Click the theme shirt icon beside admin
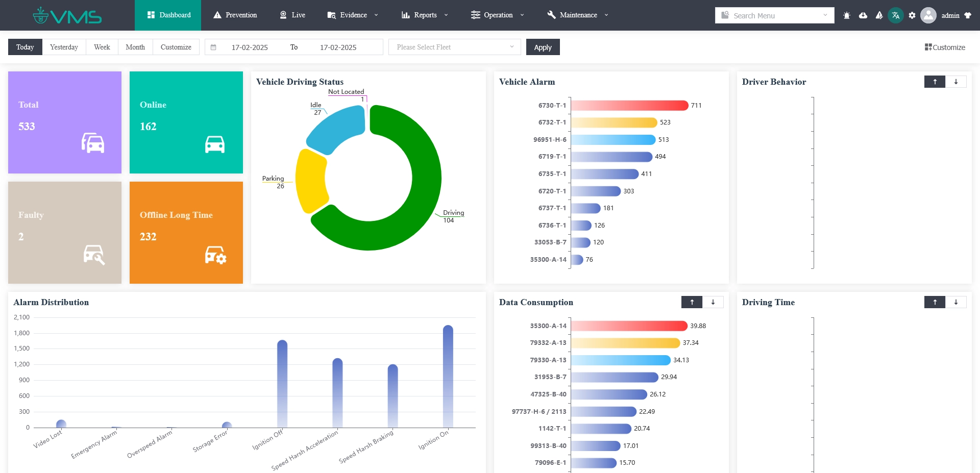Screen dimensions: 980x473 coord(968,15)
